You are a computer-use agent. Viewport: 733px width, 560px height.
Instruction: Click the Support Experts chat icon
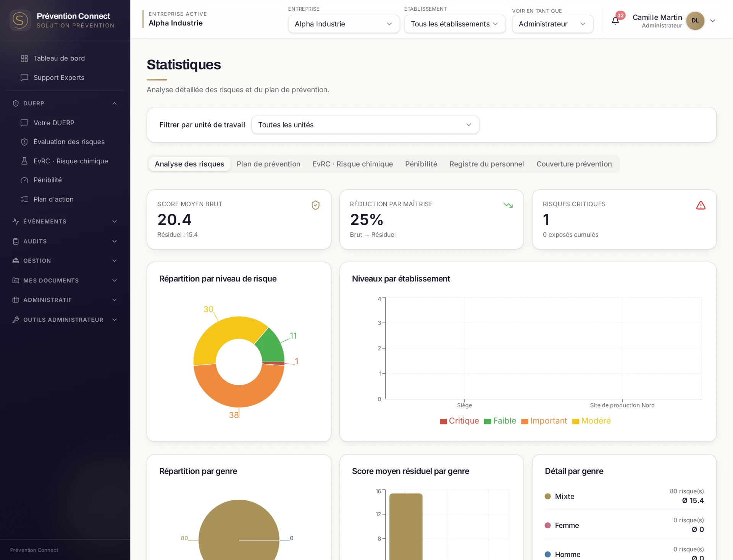click(x=24, y=77)
